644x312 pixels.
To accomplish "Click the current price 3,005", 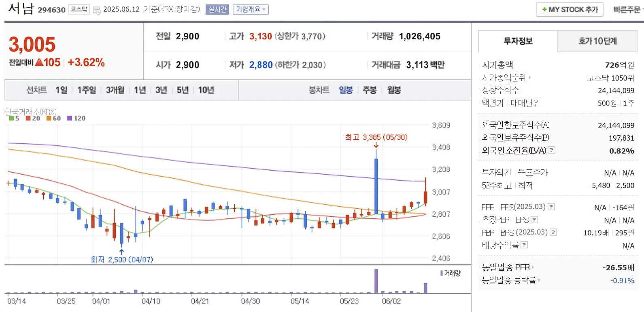I will click(32, 45).
